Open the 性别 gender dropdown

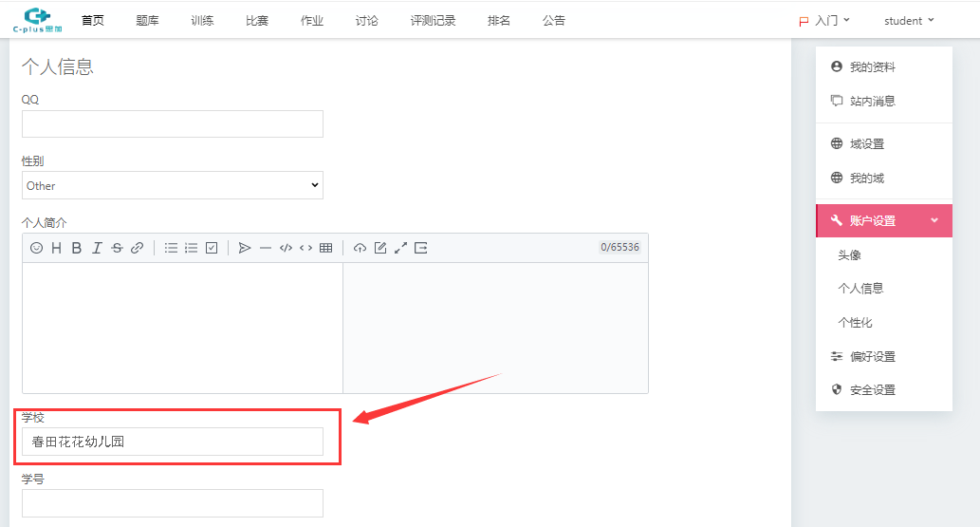[x=173, y=186]
